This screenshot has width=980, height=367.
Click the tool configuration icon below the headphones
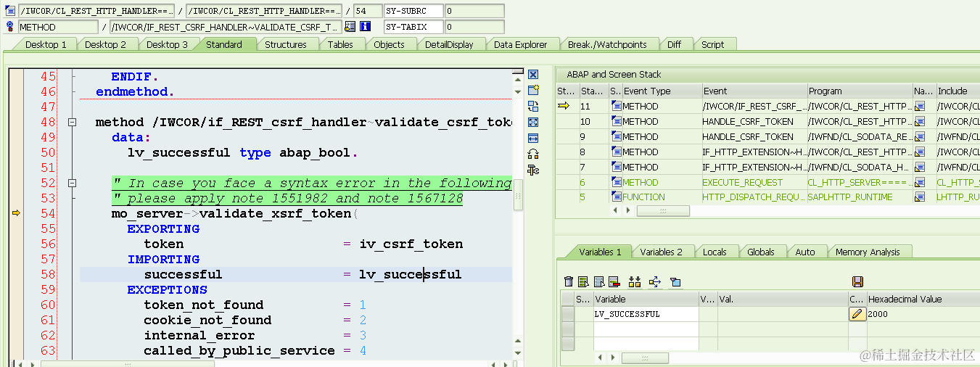click(x=533, y=170)
